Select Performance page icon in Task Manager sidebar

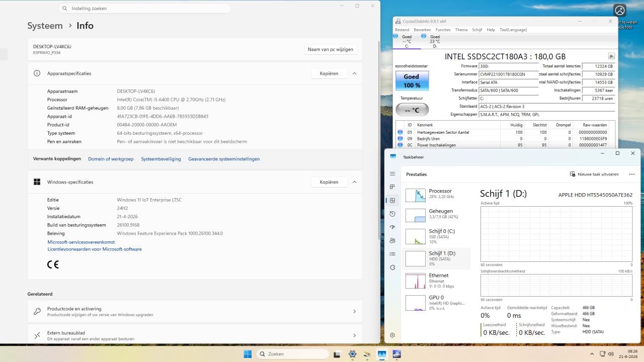point(392,200)
